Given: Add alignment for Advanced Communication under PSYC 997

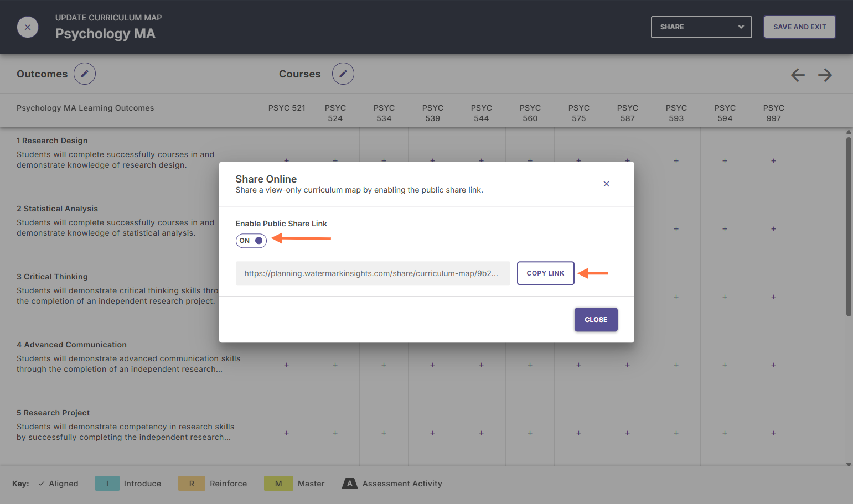Looking at the screenshot, I should tap(773, 365).
